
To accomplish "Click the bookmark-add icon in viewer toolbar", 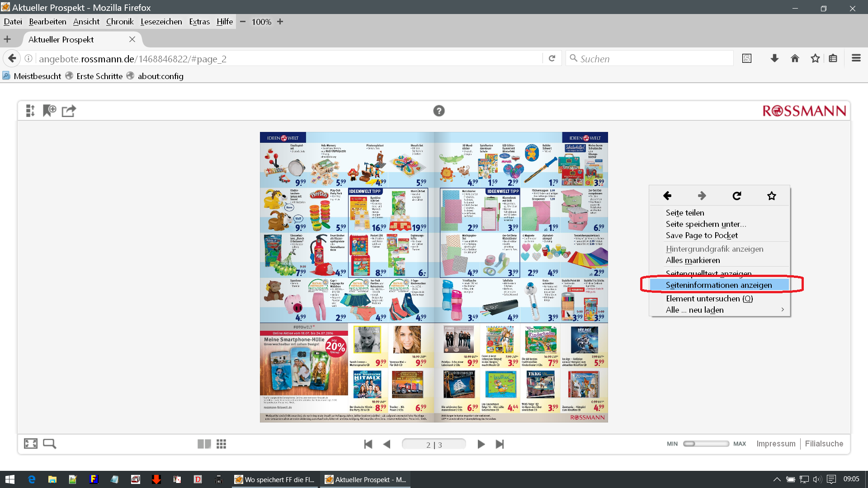I will coord(49,111).
